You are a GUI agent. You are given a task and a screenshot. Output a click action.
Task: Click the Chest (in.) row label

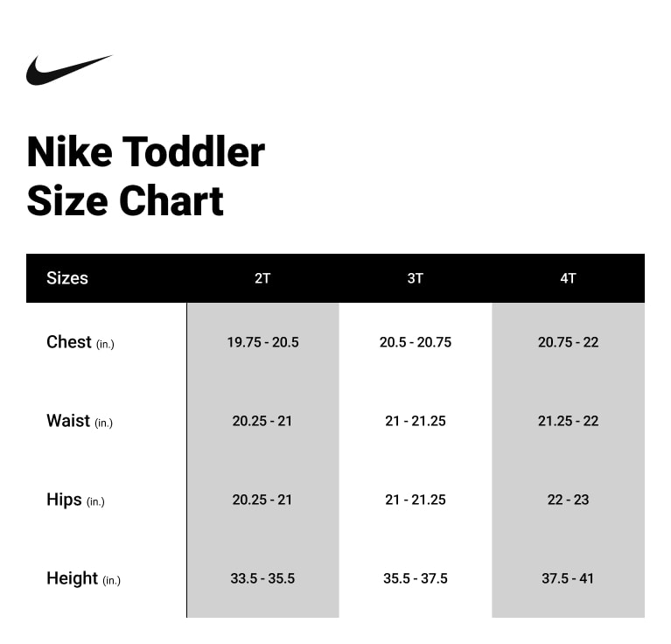click(80, 342)
